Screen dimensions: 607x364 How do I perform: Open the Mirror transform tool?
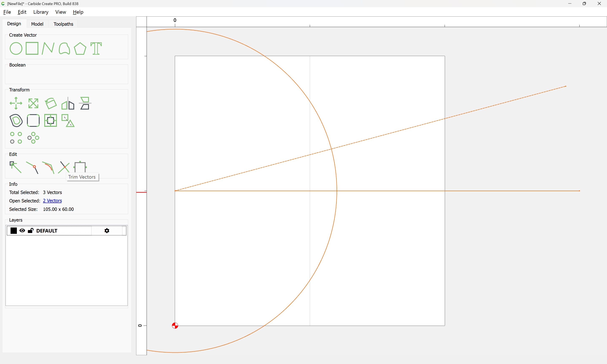tap(68, 103)
